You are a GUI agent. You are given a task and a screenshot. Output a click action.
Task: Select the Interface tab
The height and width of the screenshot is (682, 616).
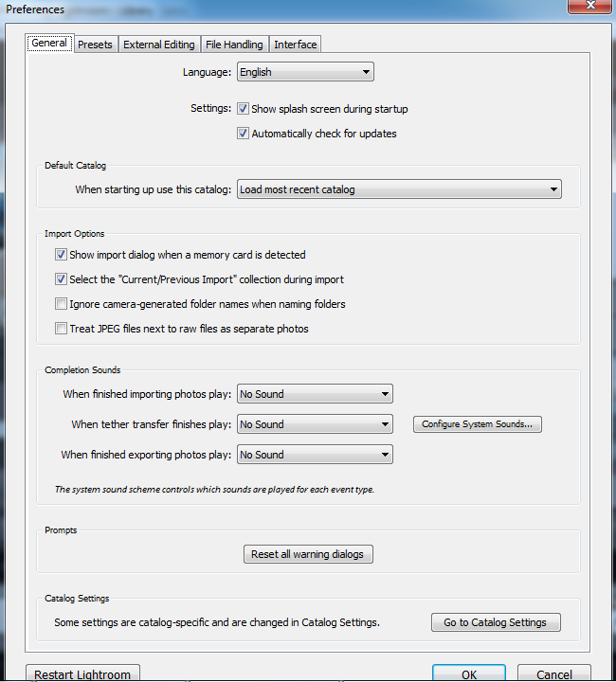pos(296,45)
